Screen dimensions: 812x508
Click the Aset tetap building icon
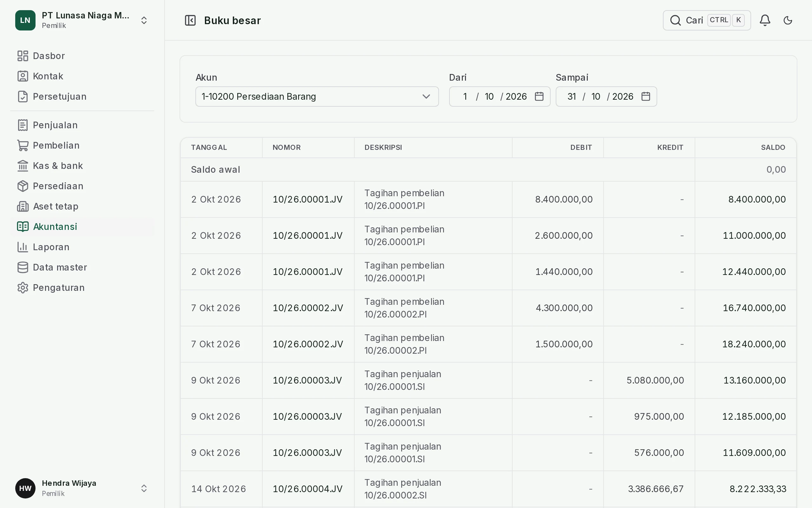(x=23, y=206)
